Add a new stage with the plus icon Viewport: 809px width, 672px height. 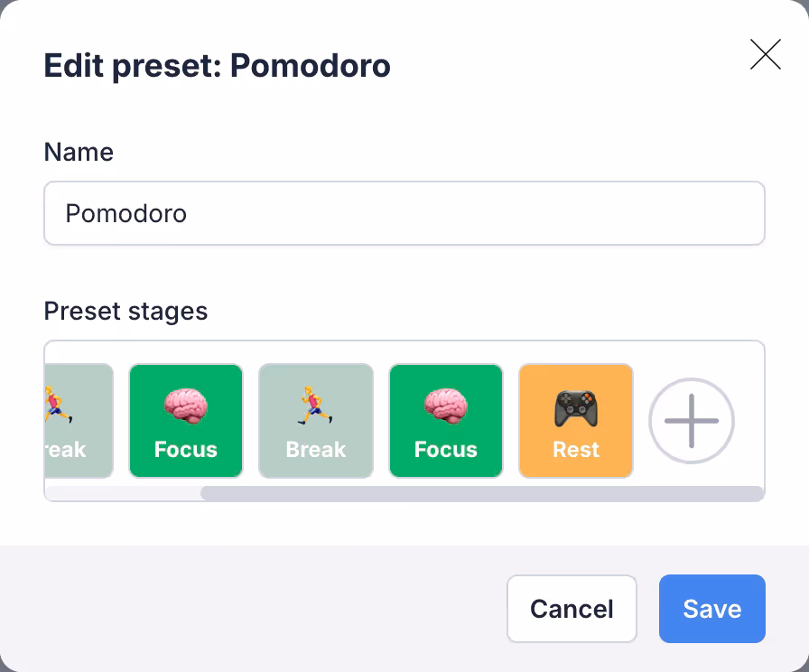tap(692, 421)
